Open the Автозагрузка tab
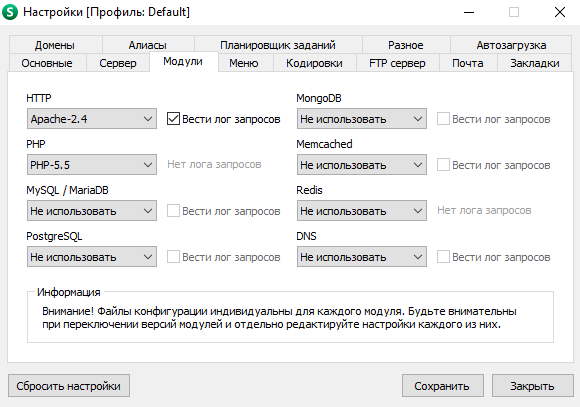The height and width of the screenshot is (407, 580). point(511,45)
